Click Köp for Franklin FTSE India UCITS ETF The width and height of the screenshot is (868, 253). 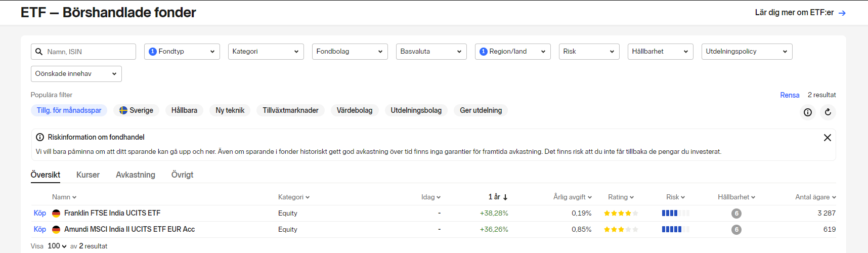[40, 214]
